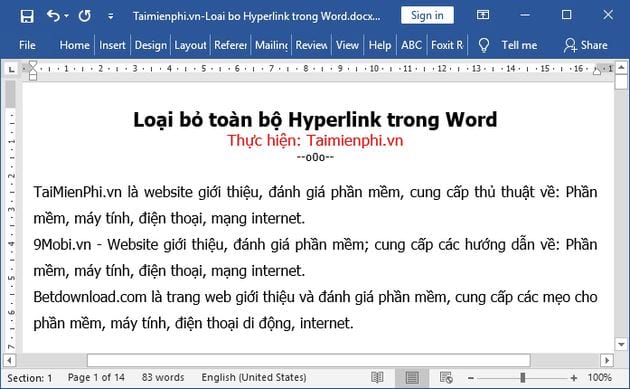This screenshot has height=389, width=630.
Task: Open the File menu
Action: [27, 45]
